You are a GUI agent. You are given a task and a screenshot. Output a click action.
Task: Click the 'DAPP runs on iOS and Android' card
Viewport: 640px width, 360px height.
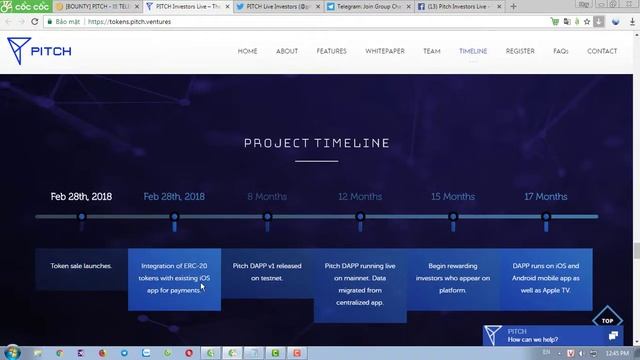(546, 280)
